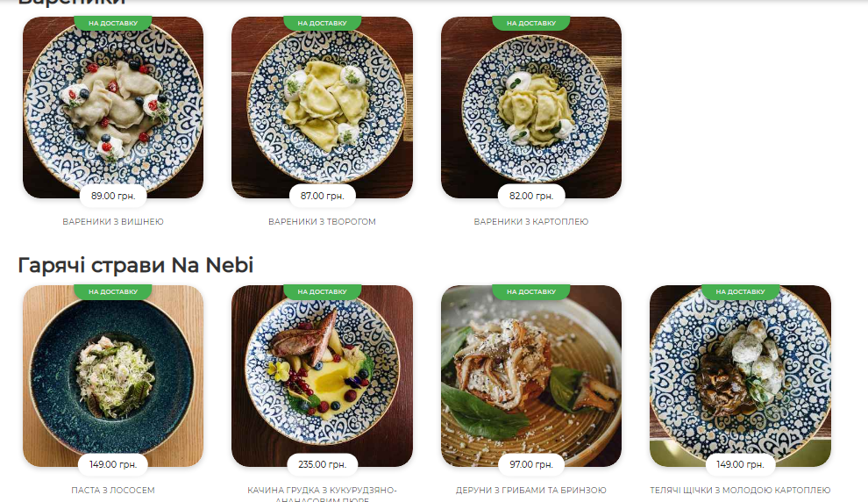View the Деруни з грибами та бринзою photo

coord(531,376)
